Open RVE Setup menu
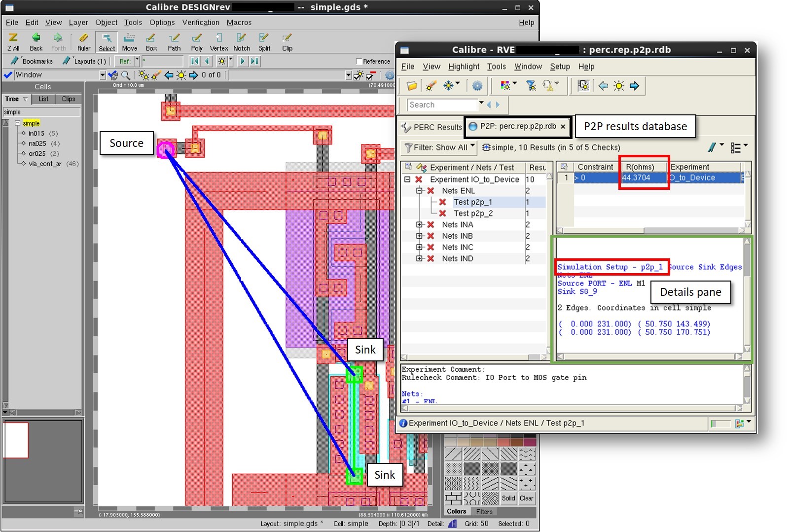 point(560,67)
